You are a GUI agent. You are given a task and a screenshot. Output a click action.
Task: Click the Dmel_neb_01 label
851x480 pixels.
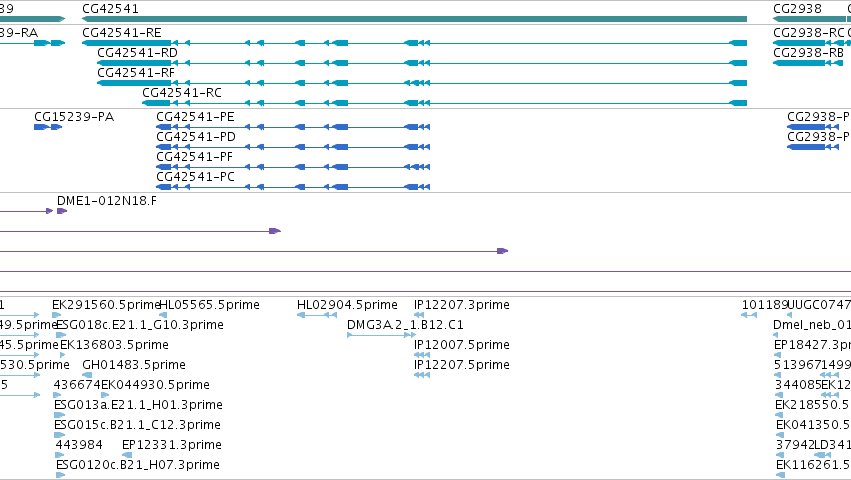click(812, 325)
